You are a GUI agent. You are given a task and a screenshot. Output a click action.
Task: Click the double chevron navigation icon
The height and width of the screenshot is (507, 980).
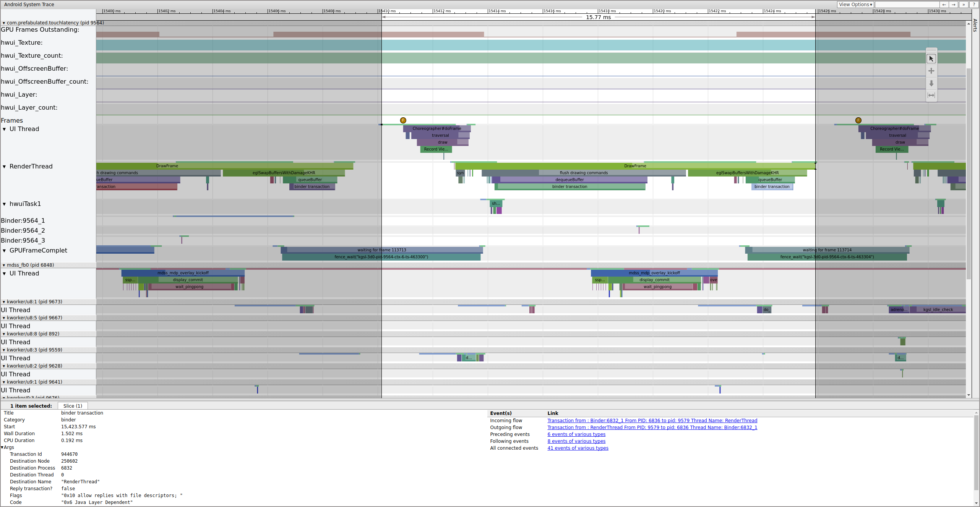pyautogui.click(x=964, y=5)
